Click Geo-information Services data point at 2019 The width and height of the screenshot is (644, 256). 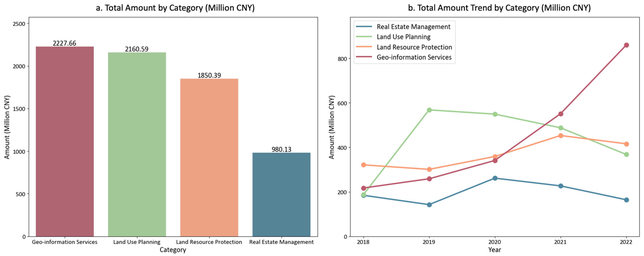[x=429, y=179]
